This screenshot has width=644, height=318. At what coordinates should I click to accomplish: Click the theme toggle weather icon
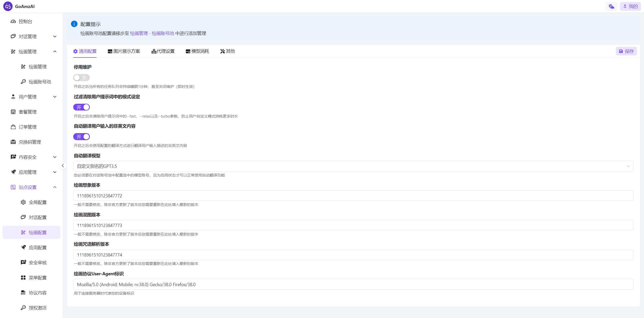(611, 6)
